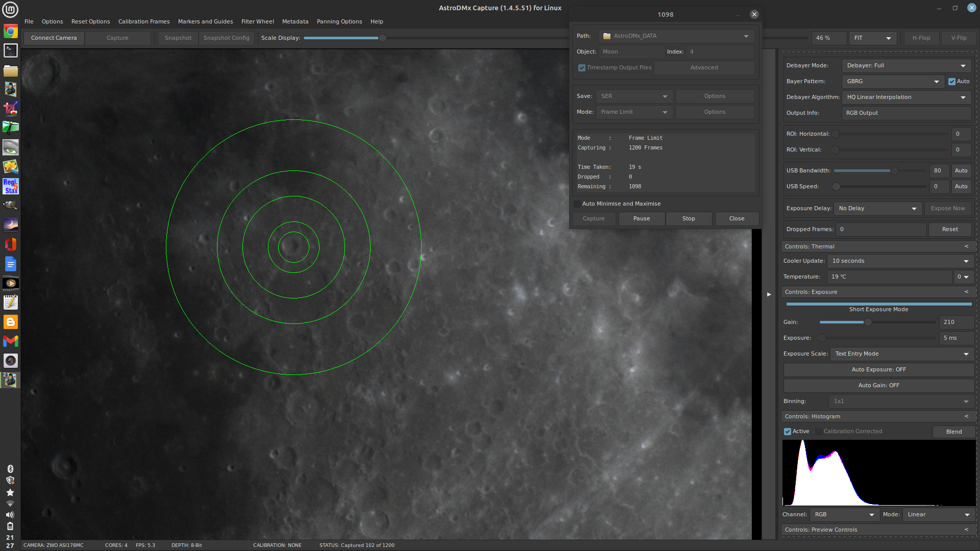Open Google Chrome from the dock
The width and height of the screenshot is (980, 551).
[x=10, y=32]
